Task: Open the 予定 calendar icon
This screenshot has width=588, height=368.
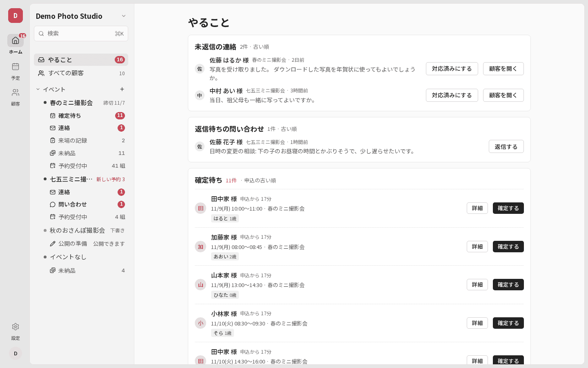Action: [x=16, y=67]
